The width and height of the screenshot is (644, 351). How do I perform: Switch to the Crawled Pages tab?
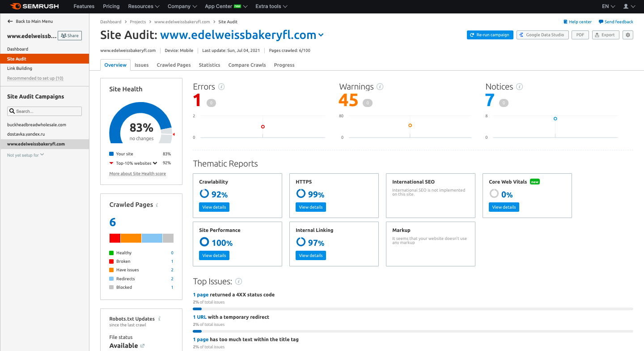(174, 65)
